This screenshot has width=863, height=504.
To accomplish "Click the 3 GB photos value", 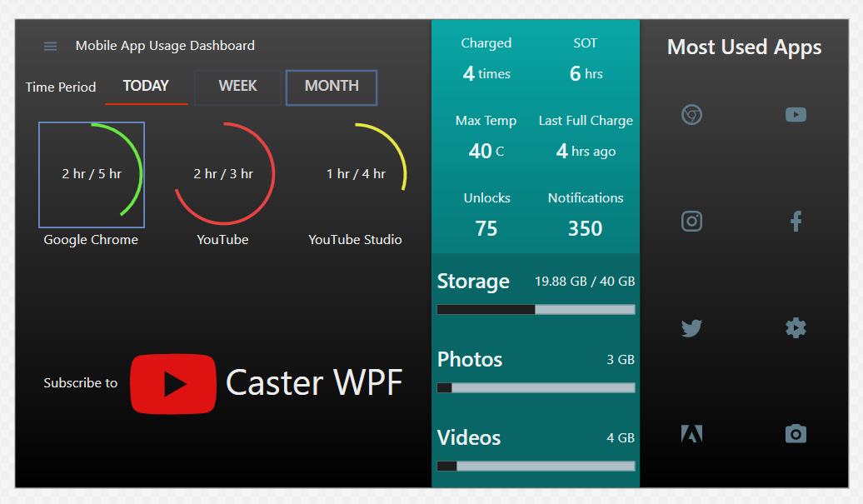I will (x=621, y=360).
